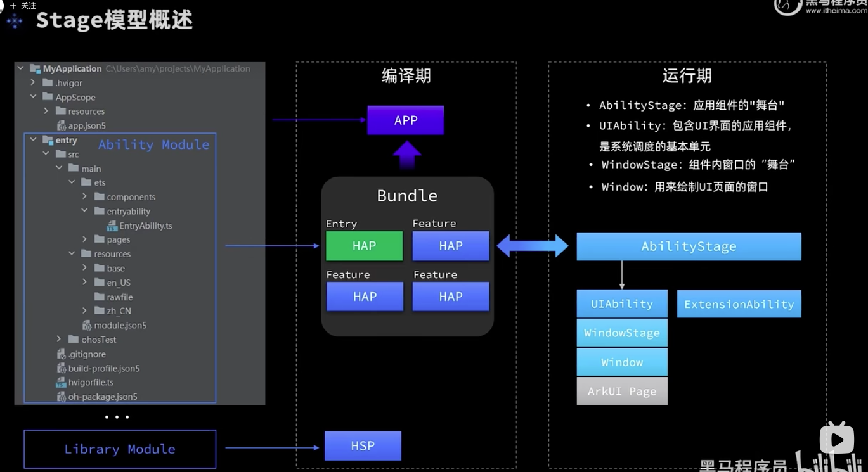The width and height of the screenshot is (868, 472).
Task: Expand the .hvigor folder chevron
Action: [x=34, y=83]
